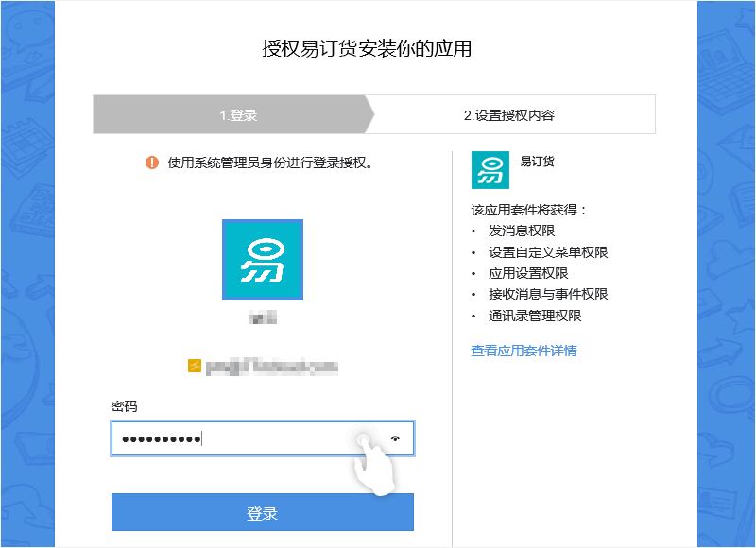Image resolution: width=756 pixels, height=548 pixels.
Task: Click the 该应用套件将获得 label
Action: (x=528, y=210)
